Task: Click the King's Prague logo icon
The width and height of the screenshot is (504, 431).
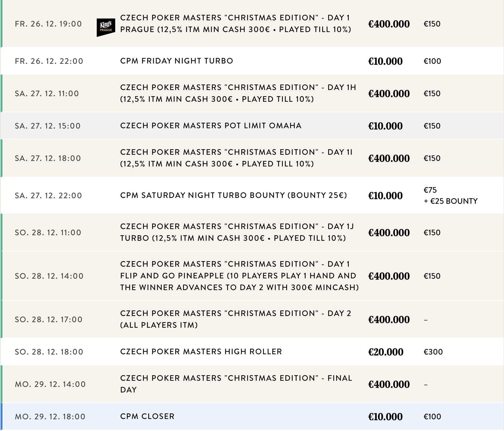Action: (x=106, y=27)
